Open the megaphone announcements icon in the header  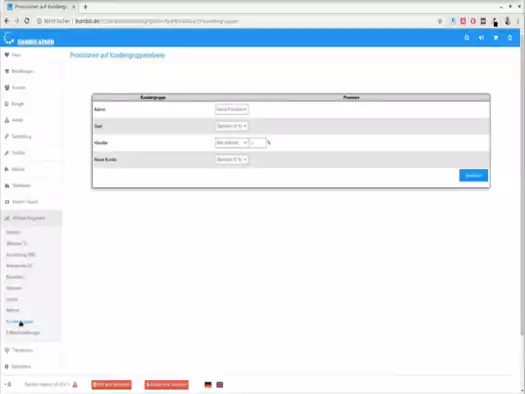pos(481,38)
